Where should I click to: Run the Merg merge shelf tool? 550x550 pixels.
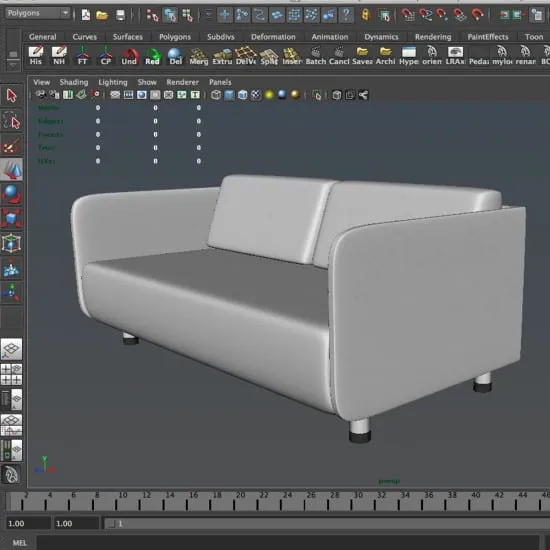pos(199,55)
